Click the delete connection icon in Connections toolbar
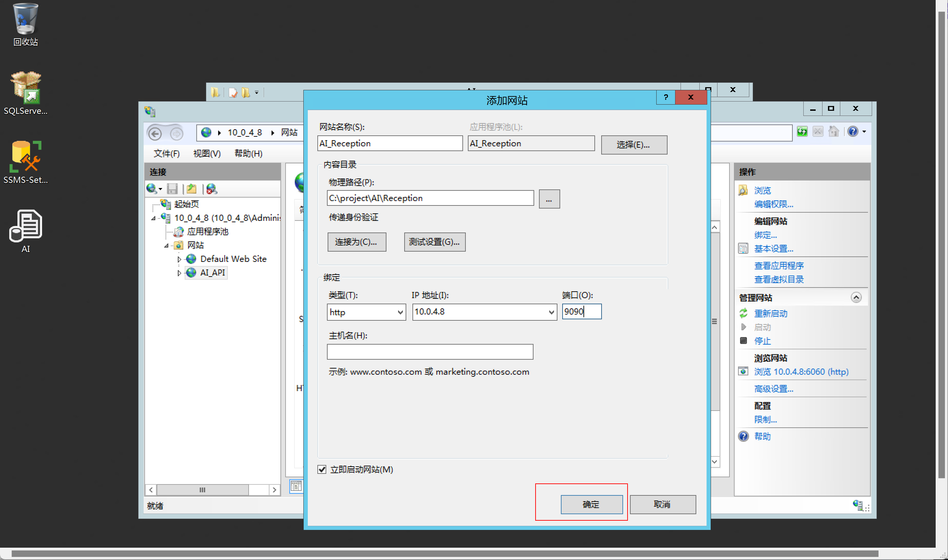Image resolution: width=948 pixels, height=560 pixels. click(x=212, y=188)
